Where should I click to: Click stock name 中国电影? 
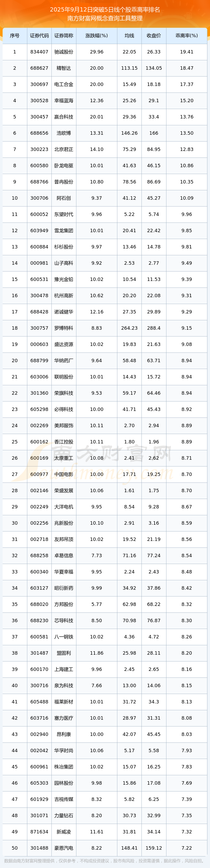[x=64, y=474]
